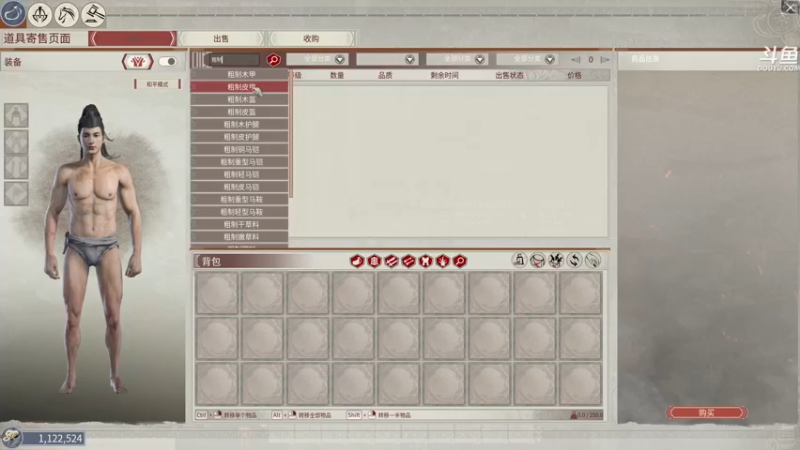The height and width of the screenshot is (450, 800).
Task: Click the circular arrows sort icon
Action: [574, 260]
